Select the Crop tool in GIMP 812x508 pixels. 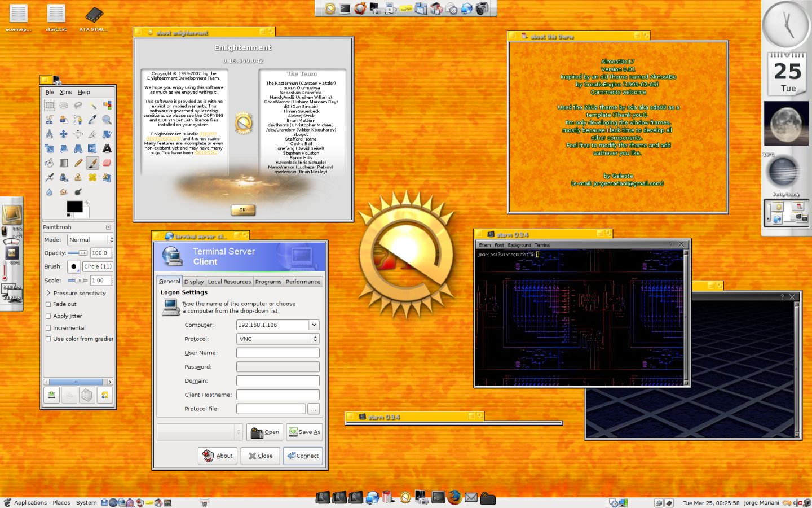point(92,134)
